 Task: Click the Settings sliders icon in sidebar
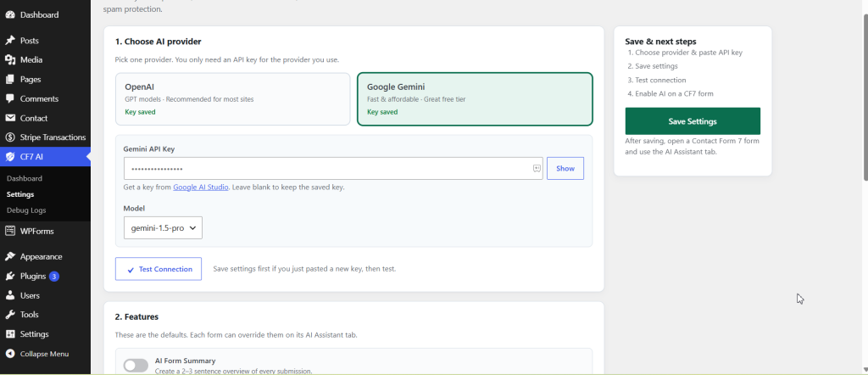pos(10,334)
